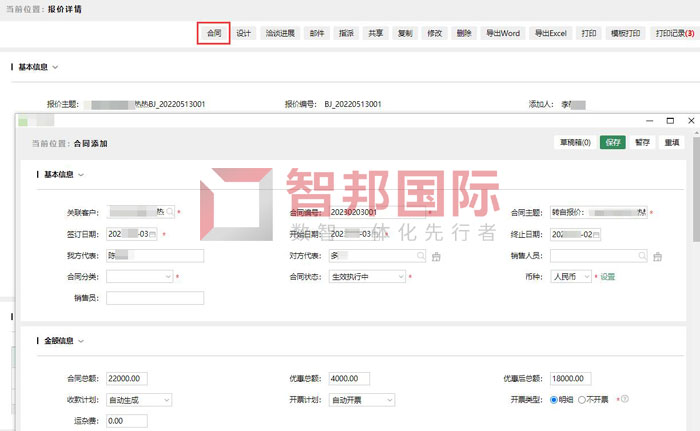The image size is (700, 431).
Task: Select the 不开票 radio button
Action: (582, 400)
